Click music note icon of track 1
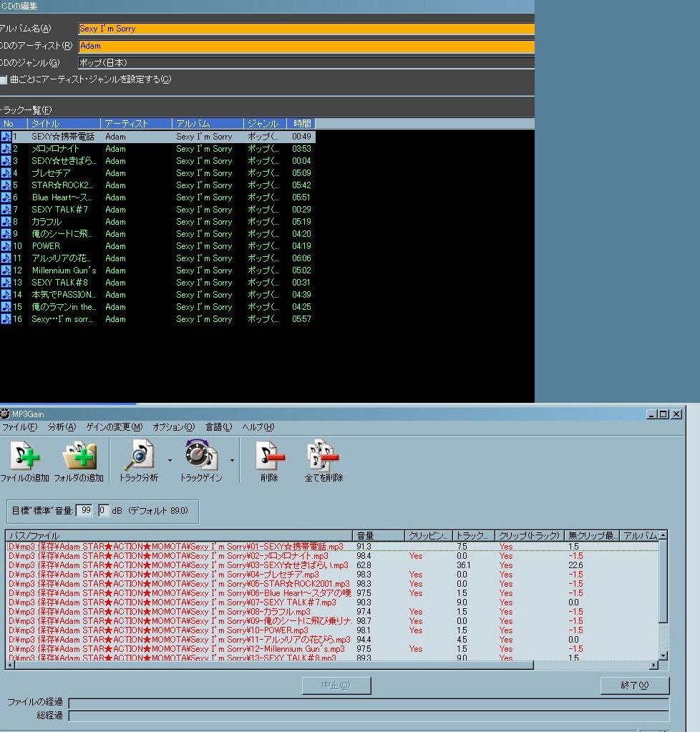 (x=6, y=137)
